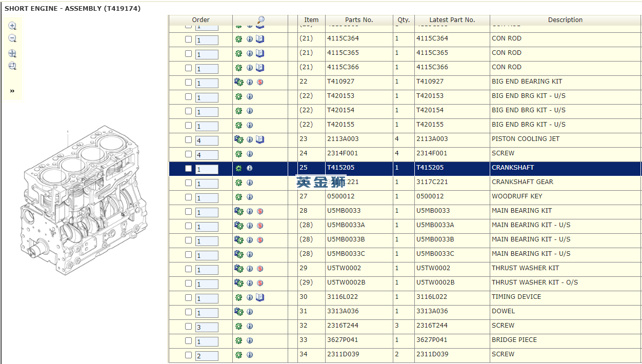
Task: Show info for BRIDGE PIECE 3627P041
Action: (x=250, y=340)
